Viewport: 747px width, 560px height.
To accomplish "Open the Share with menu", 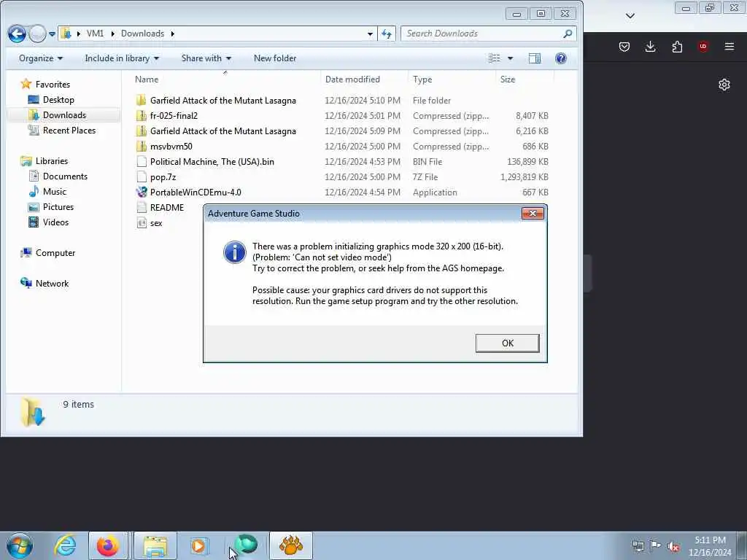I will pyautogui.click(x=206, y=58).
